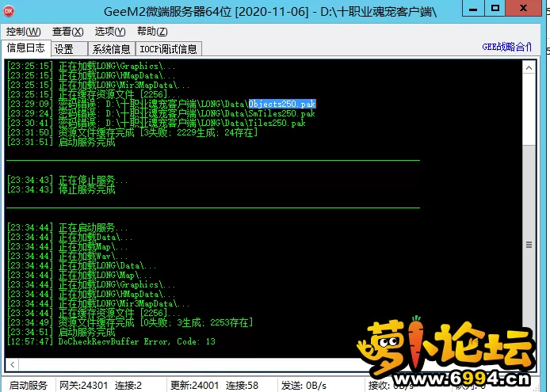Click the horizontal scroll-left arrow
Screen dimensions: 550x392
12,364
